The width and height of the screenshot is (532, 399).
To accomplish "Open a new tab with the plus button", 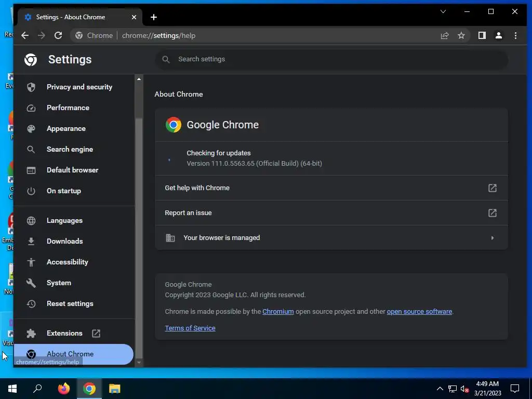I will coord(154,17).
